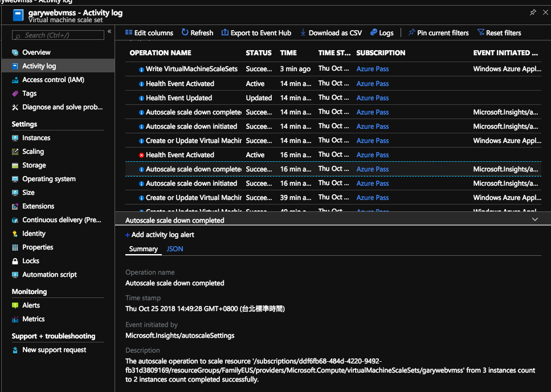Open the Metrics menu item
Screen dimensions: 551x392
[x=34, y=319]
